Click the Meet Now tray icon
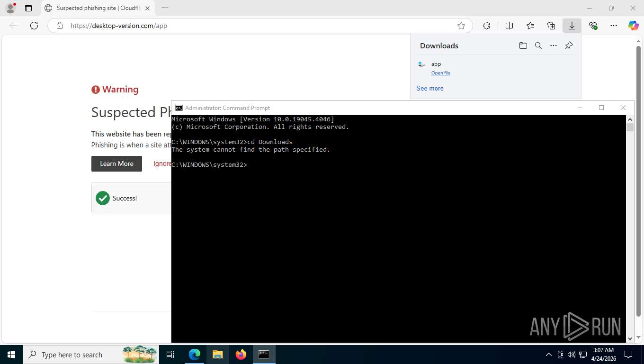The height and width of the screenshot is (364, 644). (x=560, y=355)
